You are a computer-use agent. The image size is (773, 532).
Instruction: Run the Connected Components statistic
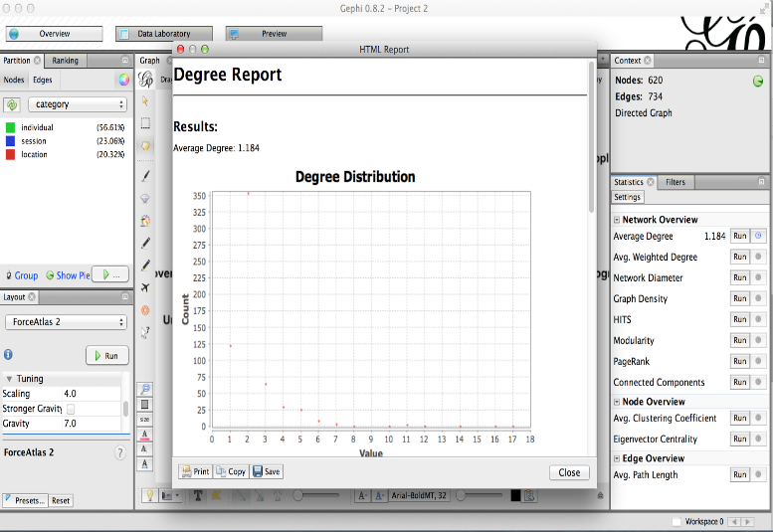click(x=739, y=382)
